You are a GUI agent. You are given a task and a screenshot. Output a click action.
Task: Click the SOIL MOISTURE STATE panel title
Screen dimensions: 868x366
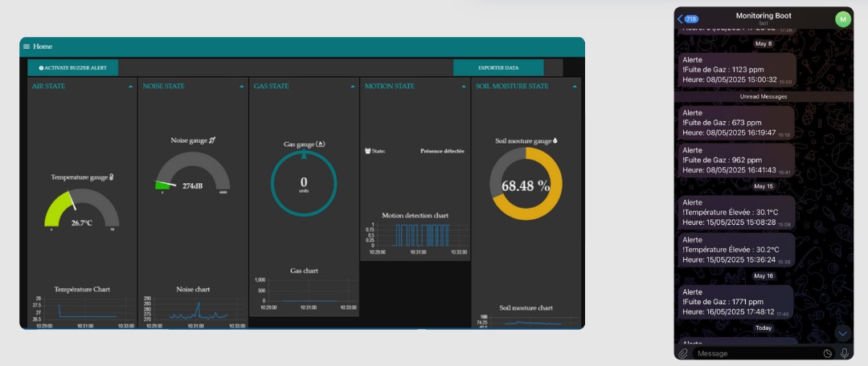(511, 86)
